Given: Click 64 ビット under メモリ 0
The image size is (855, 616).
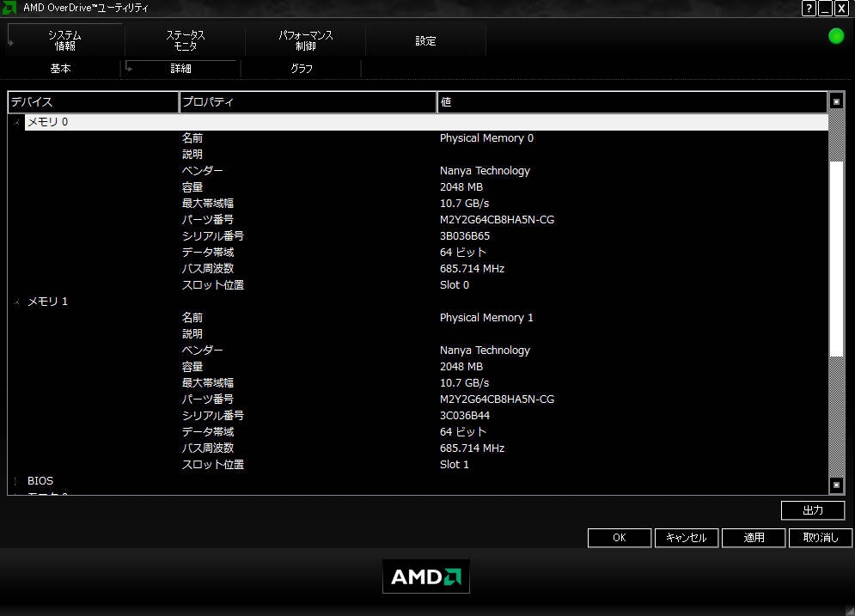Looking at the screenshot, I should 463,253.
